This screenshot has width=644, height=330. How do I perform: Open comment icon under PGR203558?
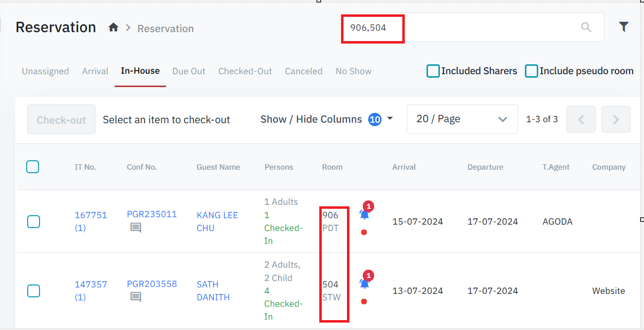click(136, 297)
